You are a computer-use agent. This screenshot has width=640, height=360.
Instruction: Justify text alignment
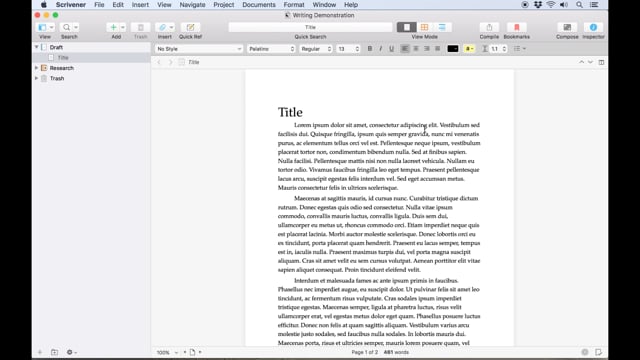coord(438,49)
